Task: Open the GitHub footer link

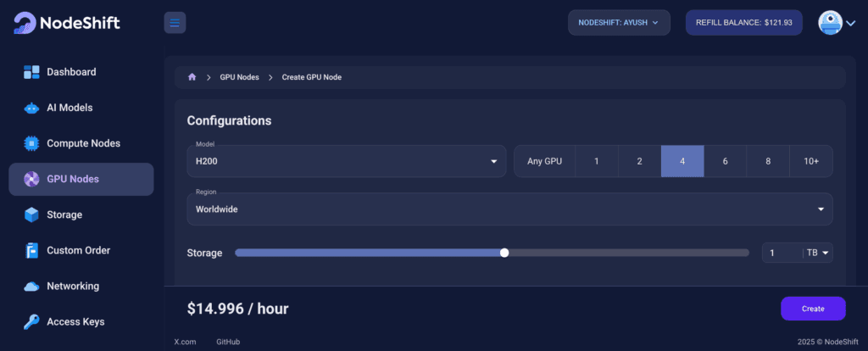Action: coord(228,343)
